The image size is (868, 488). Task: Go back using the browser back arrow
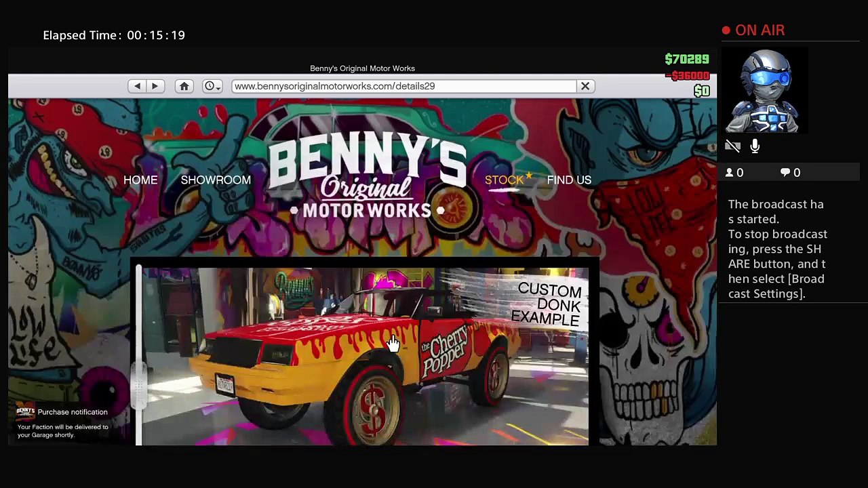pos(137,86)
